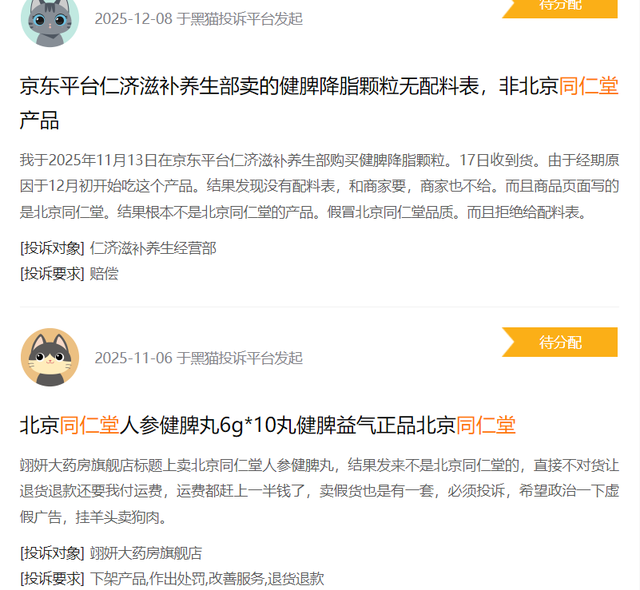This screenshot has width=640, height=590.
Task: Open the second complaint's description about 翊妍大药房
Action: pos(319,491)
